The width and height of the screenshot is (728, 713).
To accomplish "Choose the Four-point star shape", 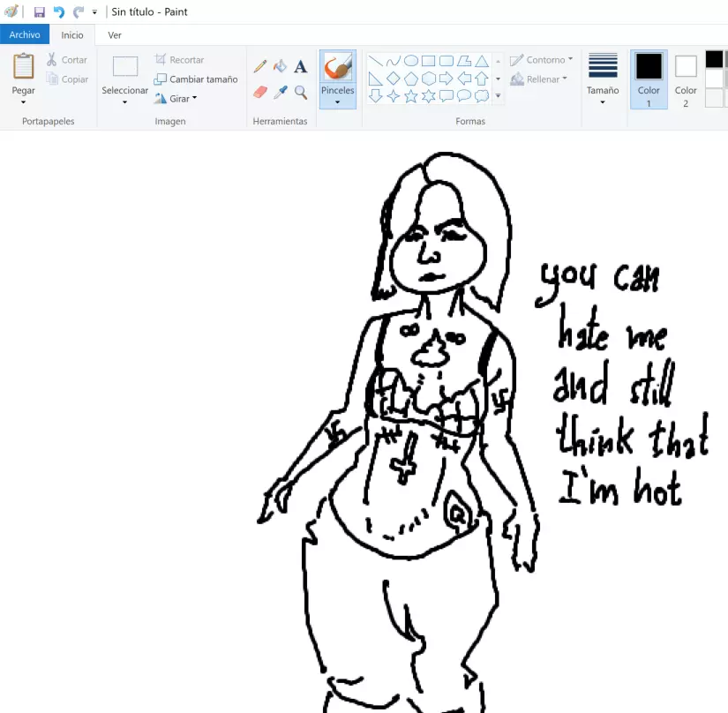I will (394, 96).
